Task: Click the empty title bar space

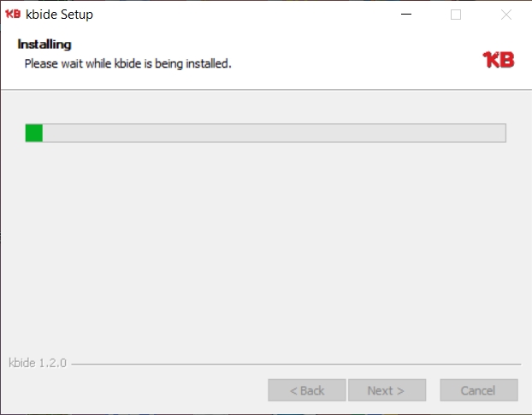Action: pos(239,15)
